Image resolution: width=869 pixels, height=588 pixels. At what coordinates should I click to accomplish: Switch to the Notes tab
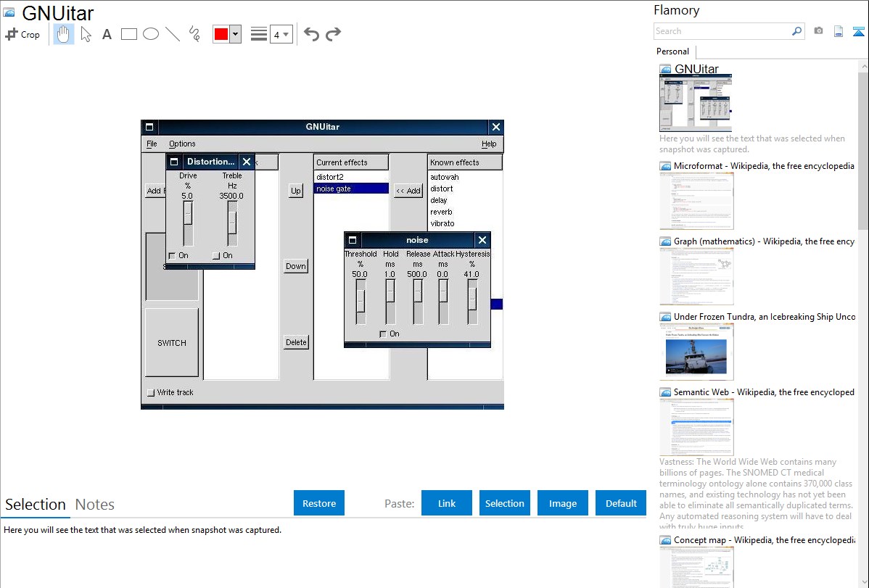(x=95, y=505)
